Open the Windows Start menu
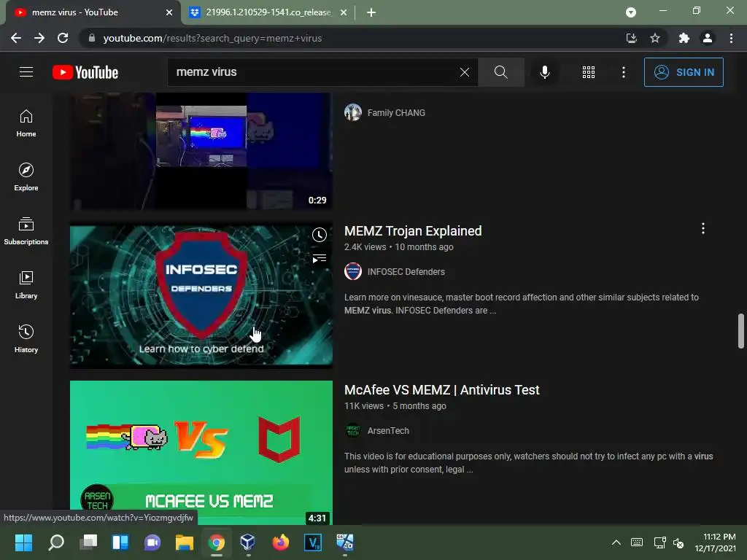Image resolution: width=747 pixels, height=560 pixels. pos(23,542)
